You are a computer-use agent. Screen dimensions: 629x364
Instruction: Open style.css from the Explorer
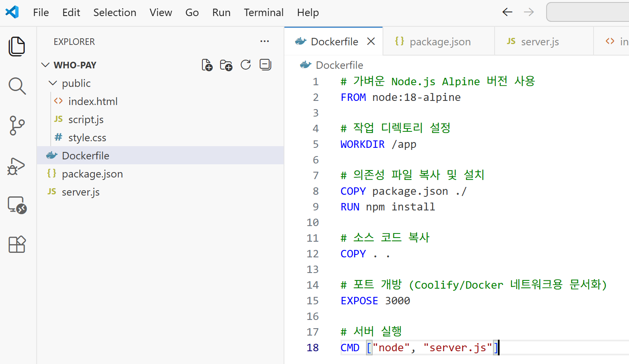pos(87,138)
